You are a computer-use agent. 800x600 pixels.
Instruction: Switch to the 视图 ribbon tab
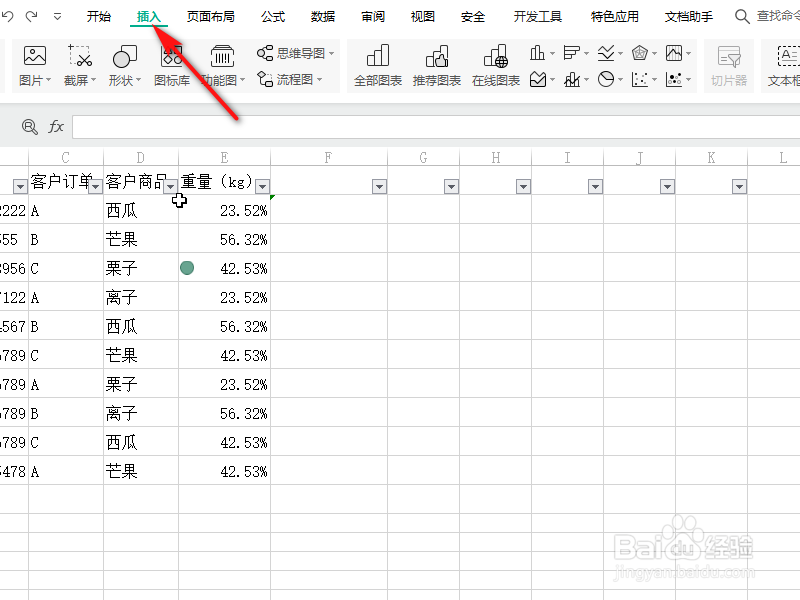422,16
